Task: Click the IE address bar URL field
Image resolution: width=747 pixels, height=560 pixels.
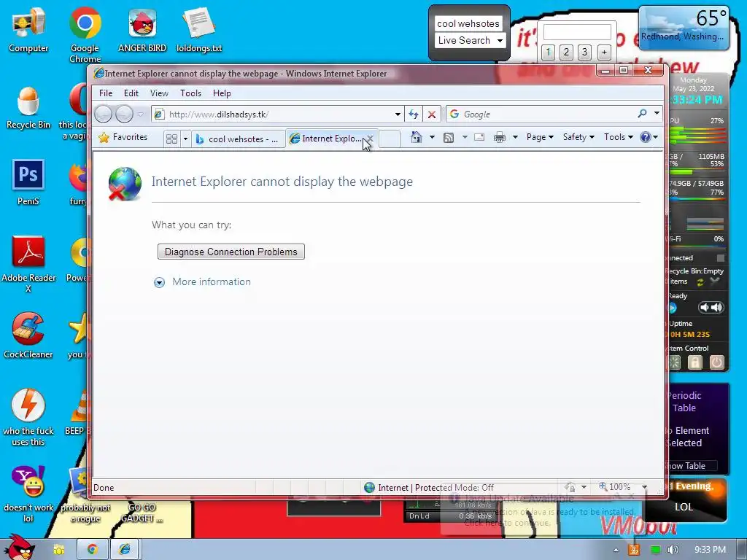Action: 279,114
